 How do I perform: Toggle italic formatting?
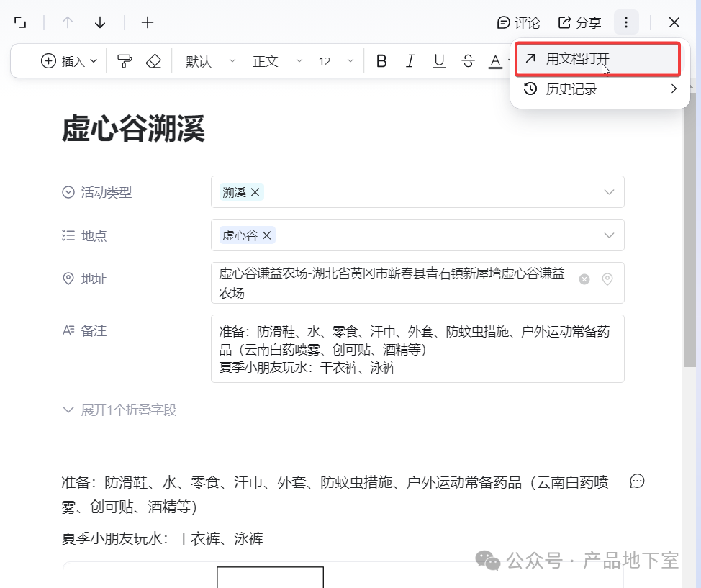point(410,61)
